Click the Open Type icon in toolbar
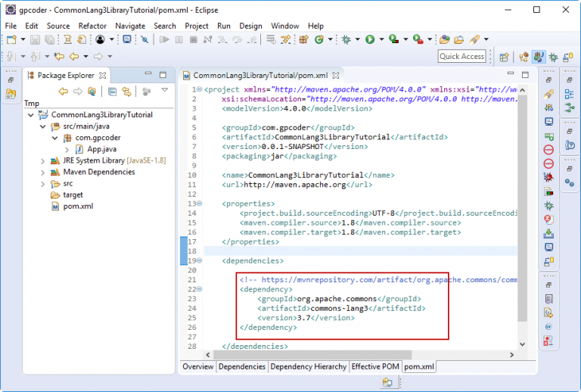This screenshot has width=581, height=392. (445, 39)
